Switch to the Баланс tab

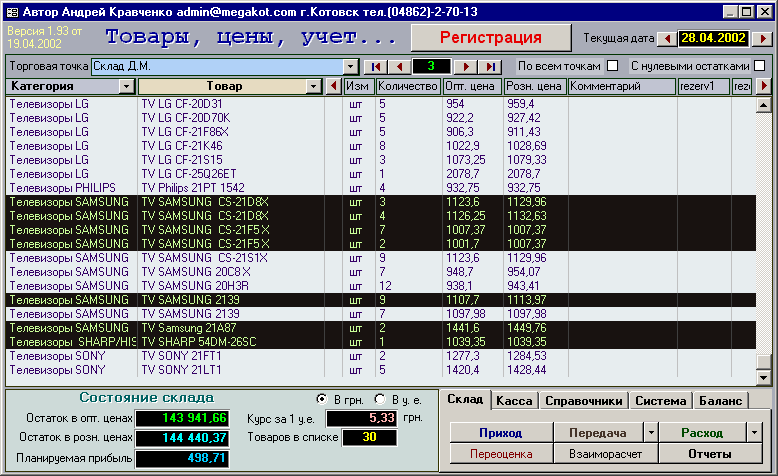click(720, 401)
